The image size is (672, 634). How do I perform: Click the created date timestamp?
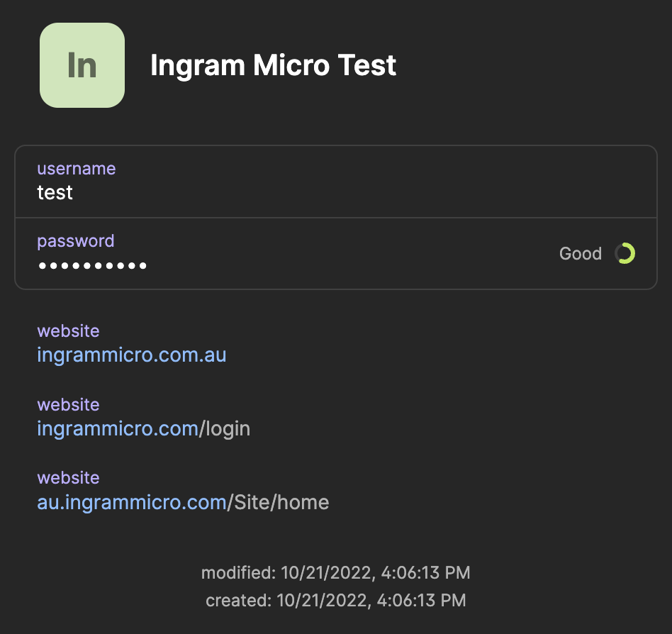point(335,601)
